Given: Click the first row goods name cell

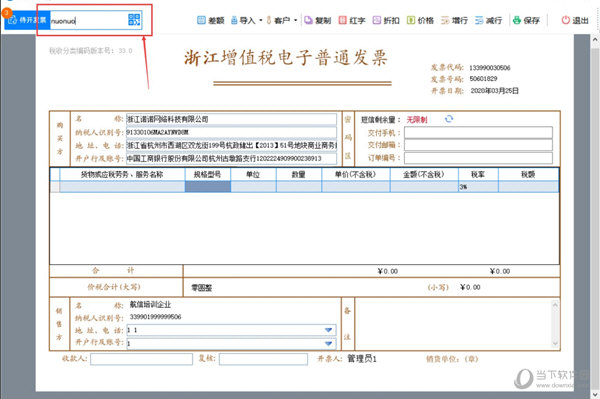Looking at the screenshot, I should coord(122,187).
